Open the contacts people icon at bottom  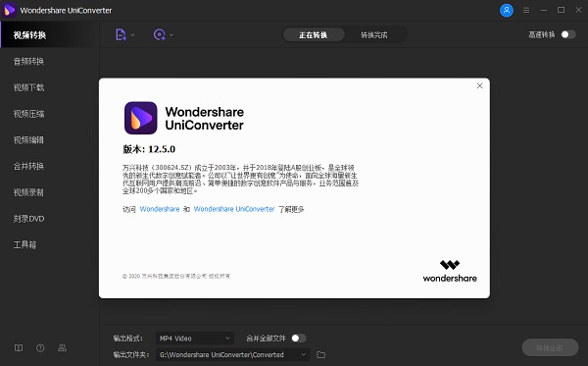click(x=63, y=348)
